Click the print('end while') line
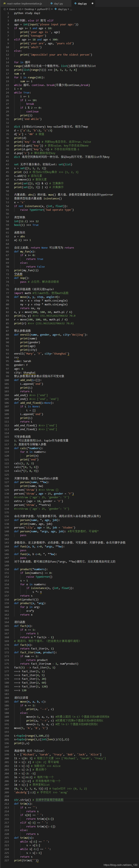Viewport: 139px width, 868px height. coord(28,119)
